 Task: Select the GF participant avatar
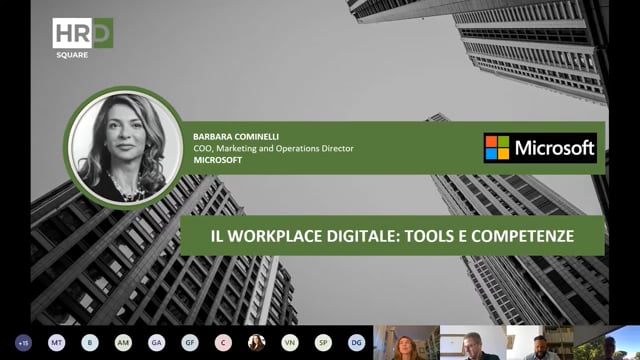[190, 343]
